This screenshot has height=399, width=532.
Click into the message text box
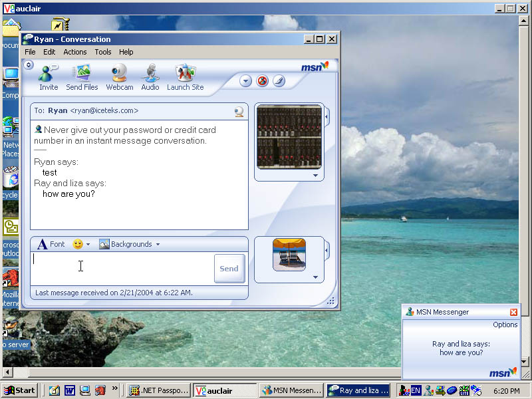pyautogui.click(x=122, y=268)
